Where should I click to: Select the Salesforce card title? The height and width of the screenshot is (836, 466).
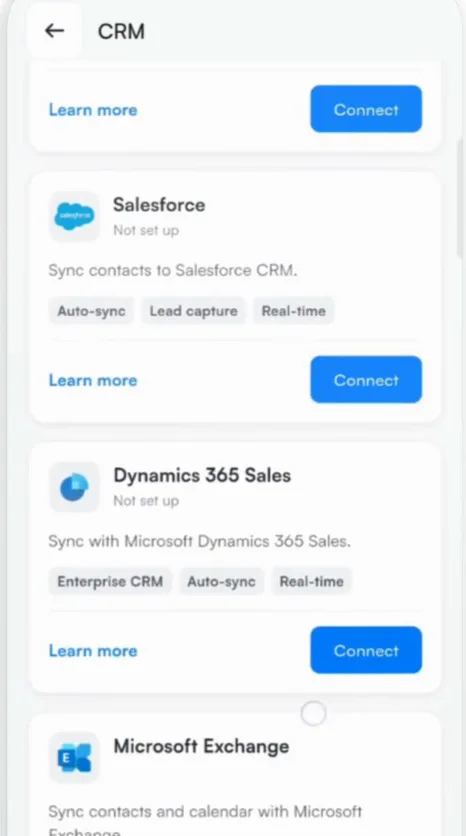[x=159, y=205]
